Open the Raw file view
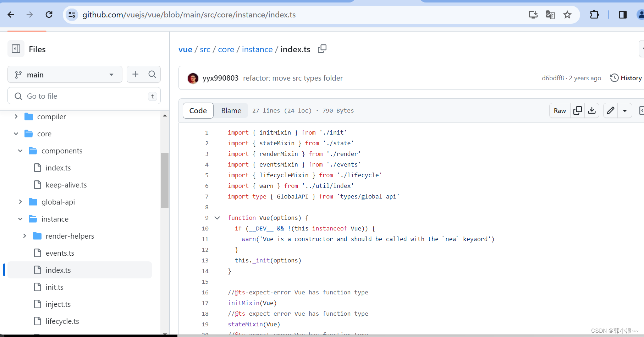Image resolution: width=644 pixels, height=337 pixels. click(x=560, y=110)
